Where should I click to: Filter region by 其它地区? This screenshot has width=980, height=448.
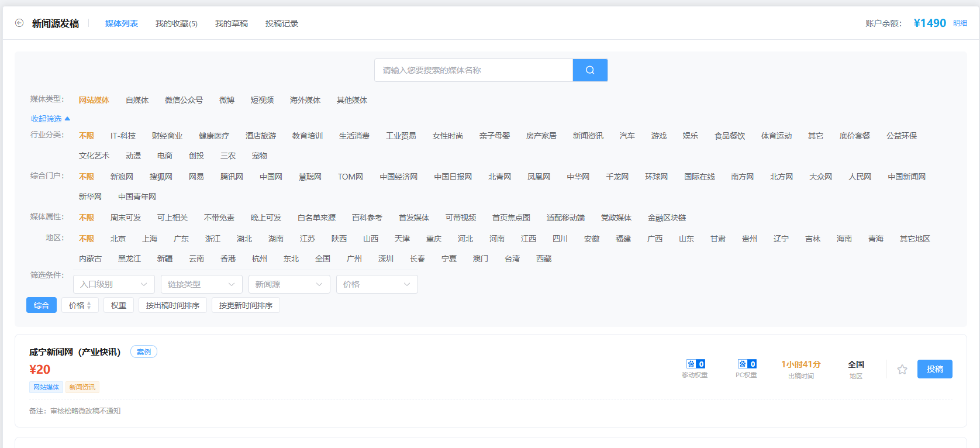[915, 239]
